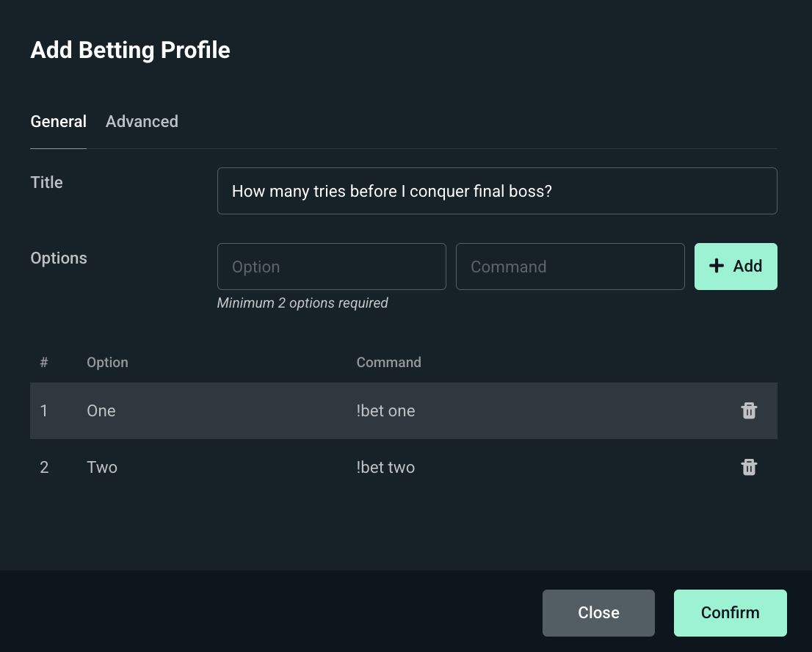812x652 pixels.
Task: Click row number 2 in table
Action: 44,467
